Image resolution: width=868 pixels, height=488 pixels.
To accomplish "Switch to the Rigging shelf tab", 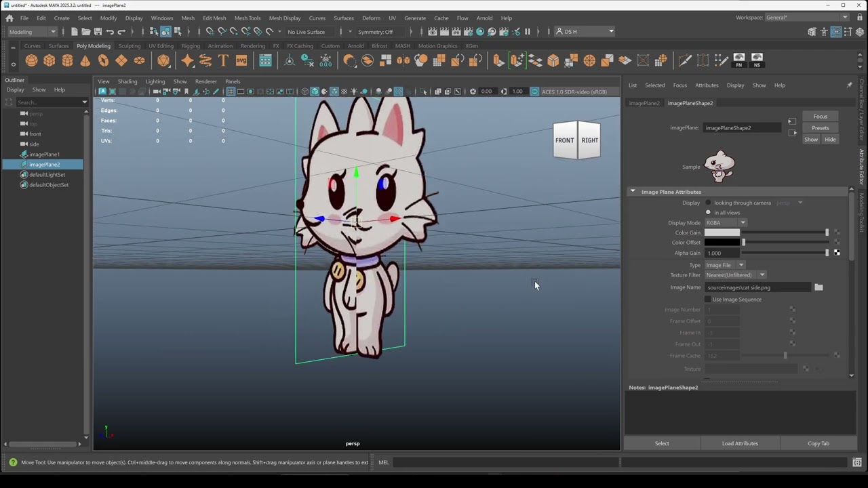I will click(x=191, y=46).
